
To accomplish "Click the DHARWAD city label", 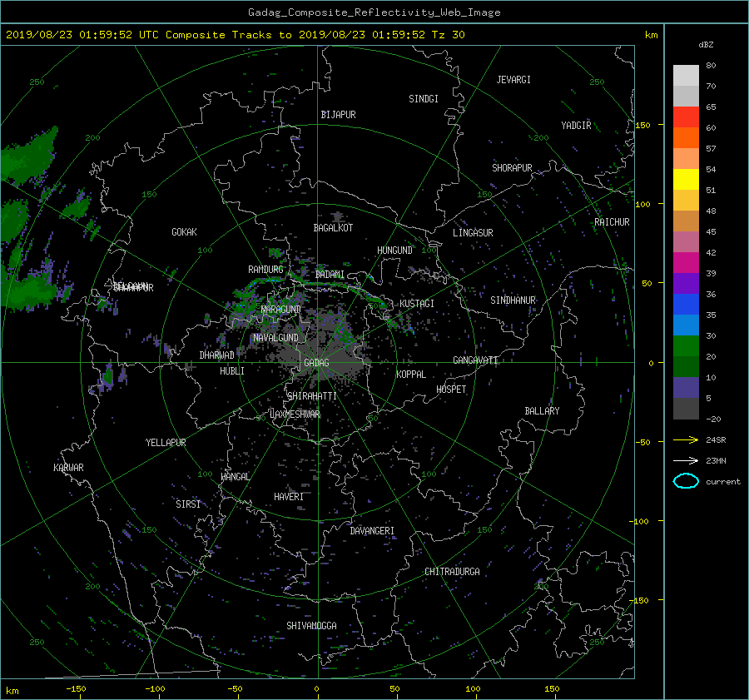I will [217, 355].
